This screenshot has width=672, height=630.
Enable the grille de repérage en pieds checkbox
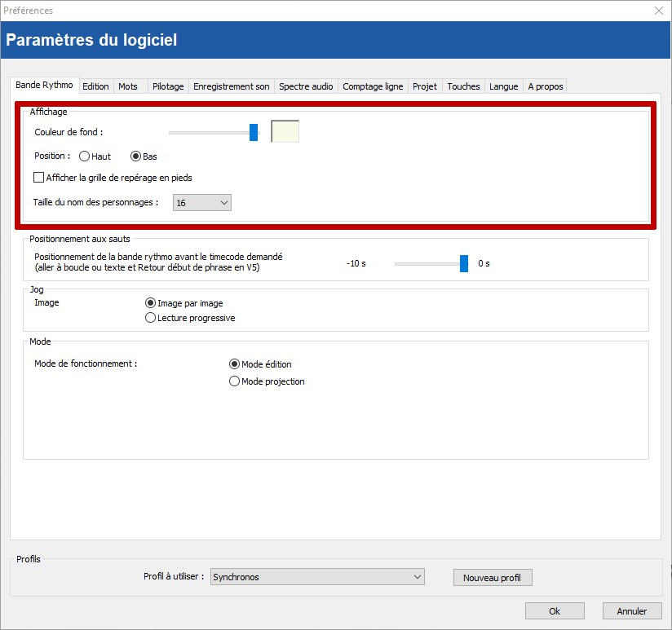[x=39, y=178]
